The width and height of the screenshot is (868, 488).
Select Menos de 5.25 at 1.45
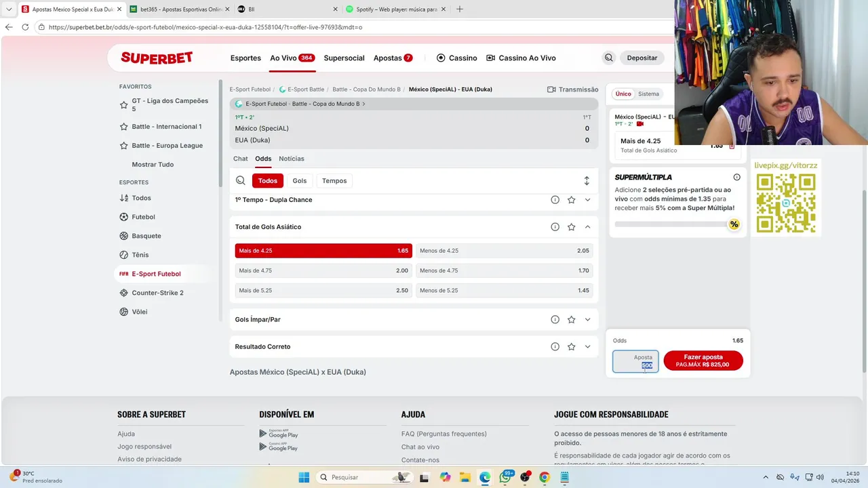[505, 290]
